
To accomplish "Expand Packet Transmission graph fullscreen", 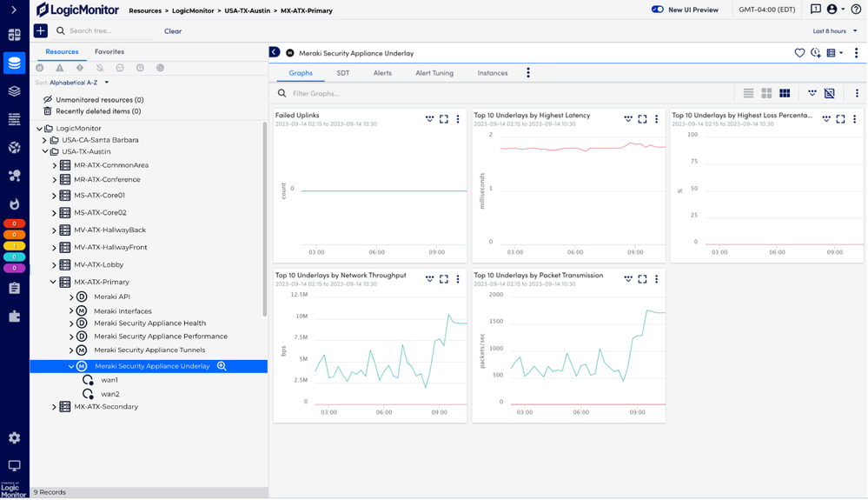I will click(x=642, y=279).
